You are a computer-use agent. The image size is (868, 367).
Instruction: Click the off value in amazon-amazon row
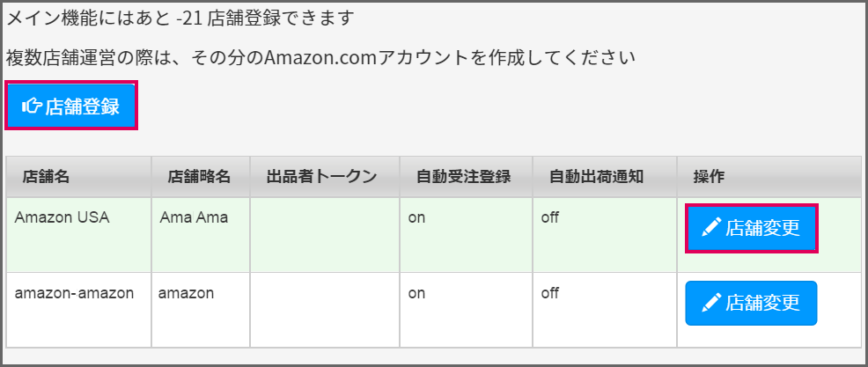[549, 293]
